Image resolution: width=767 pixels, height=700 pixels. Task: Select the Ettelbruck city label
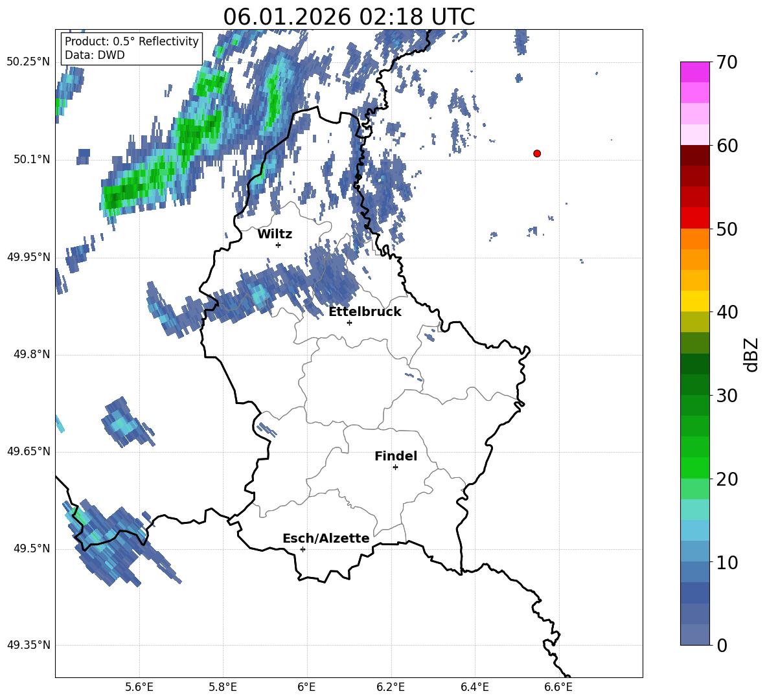pyautogui.click(x=365, y=312)
